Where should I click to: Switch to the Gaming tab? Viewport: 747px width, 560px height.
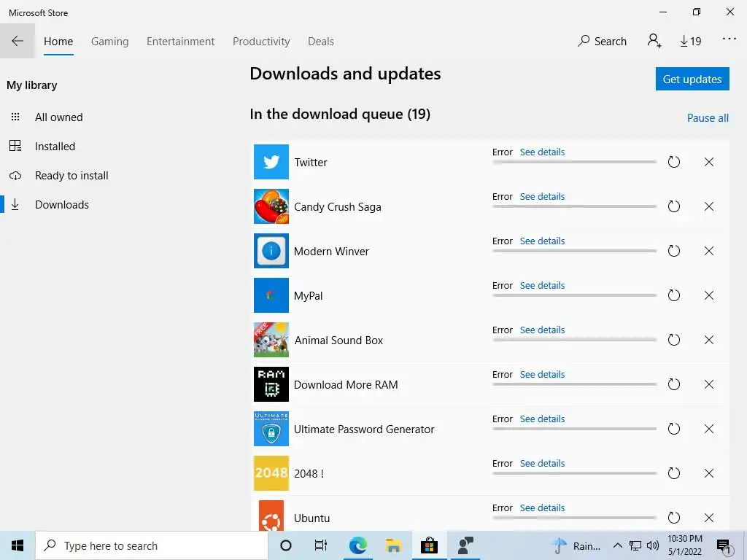(109, 42)
